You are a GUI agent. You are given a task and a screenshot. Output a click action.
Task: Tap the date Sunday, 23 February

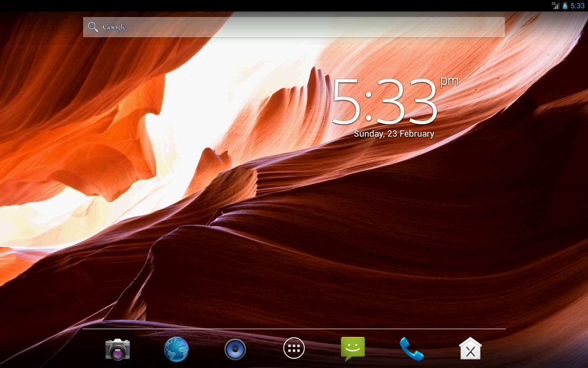(x=394, y=134)
